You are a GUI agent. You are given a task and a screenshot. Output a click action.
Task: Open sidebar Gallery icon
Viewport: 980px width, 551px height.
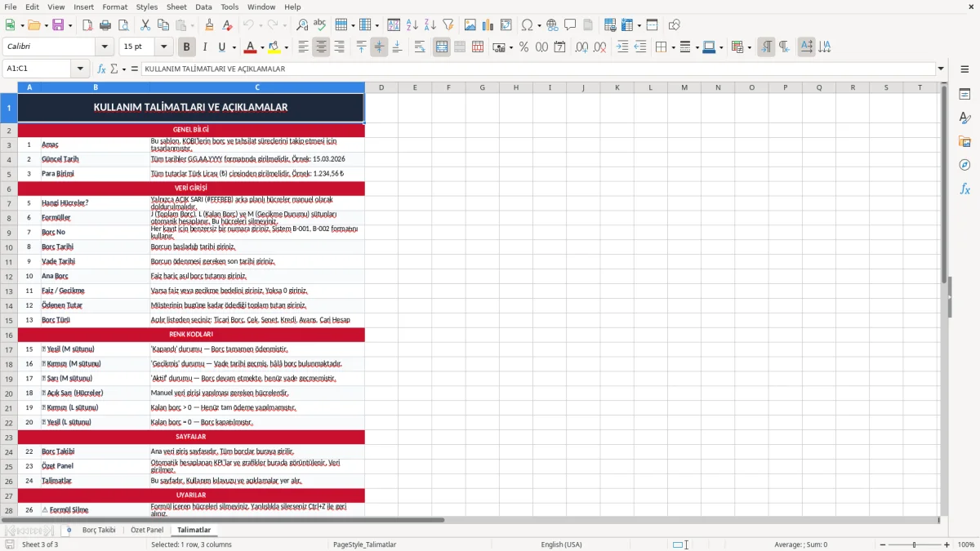pyautogui.click(x=964, y=141)
